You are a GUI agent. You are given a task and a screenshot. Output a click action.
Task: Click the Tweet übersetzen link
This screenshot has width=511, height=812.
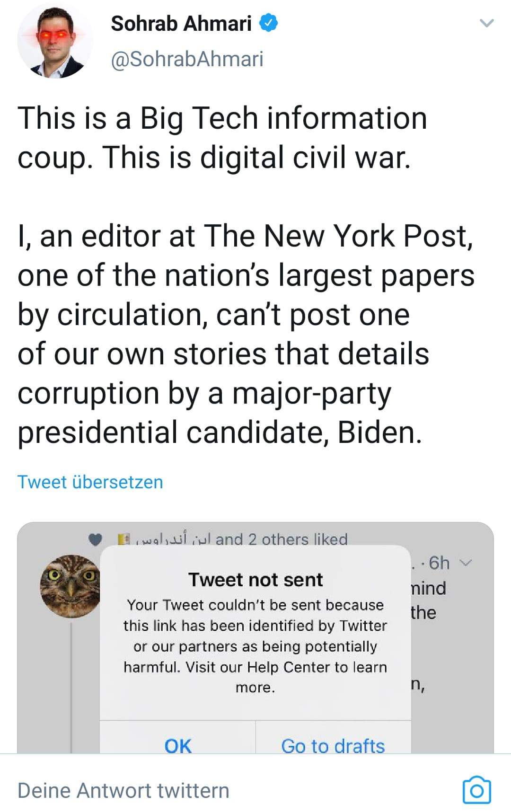[x=90, y=482]
